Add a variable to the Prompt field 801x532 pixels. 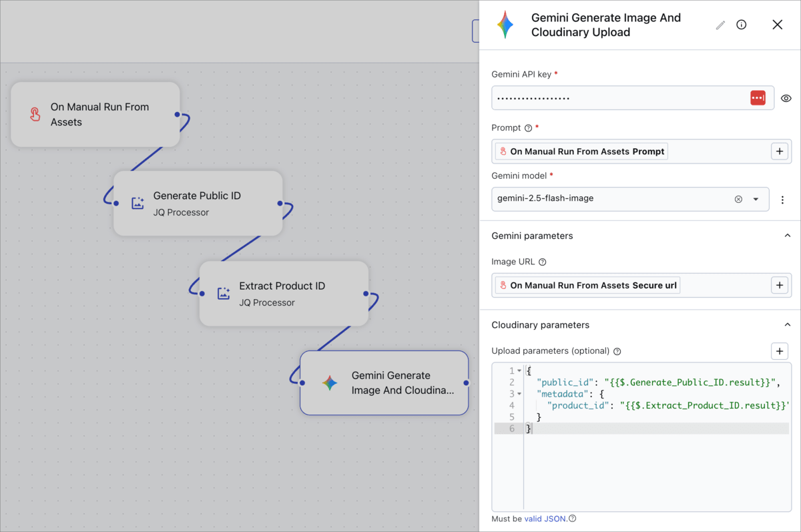779,152
